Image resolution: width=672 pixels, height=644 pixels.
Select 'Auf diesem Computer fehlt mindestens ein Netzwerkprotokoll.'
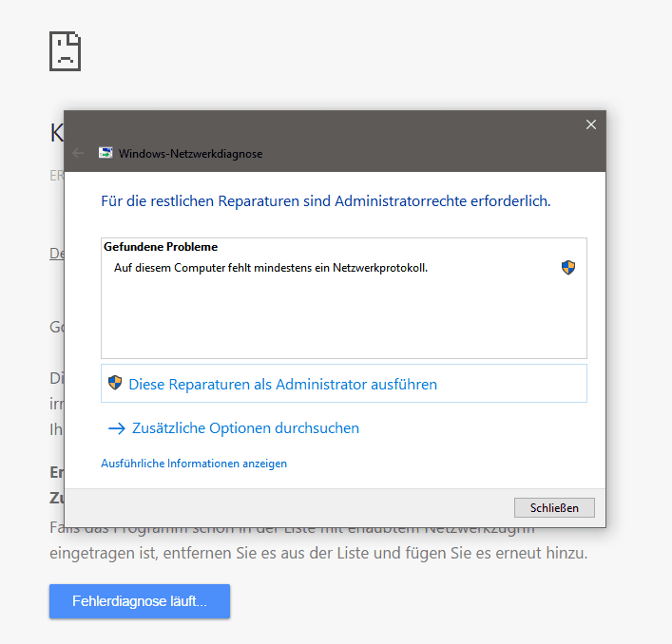(x=271, y=268)
